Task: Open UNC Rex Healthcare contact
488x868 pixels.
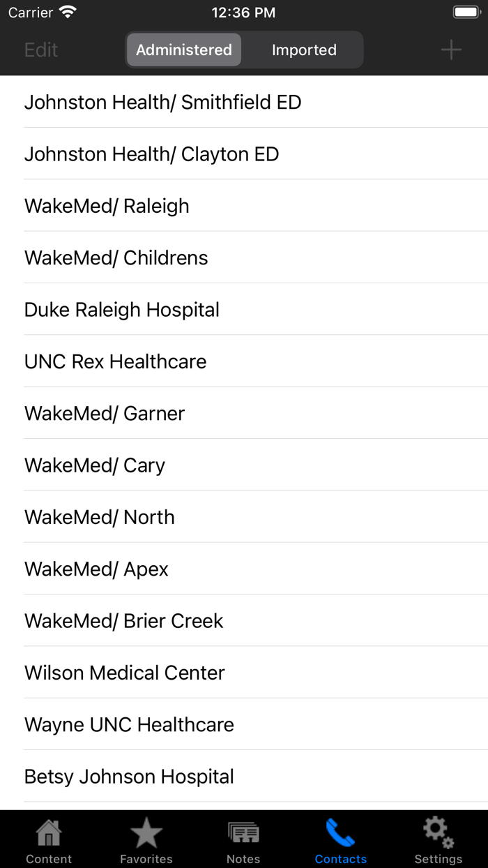Action: point(115,361)
